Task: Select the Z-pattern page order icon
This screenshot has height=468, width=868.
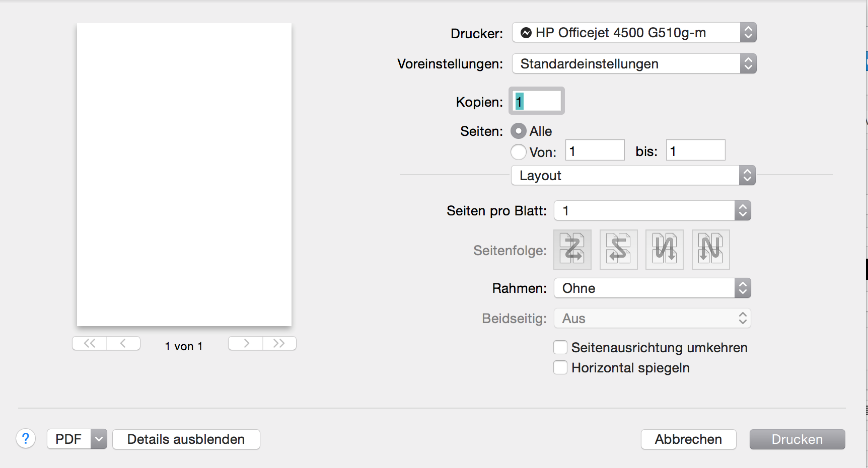Action: [x=572, y=250]
